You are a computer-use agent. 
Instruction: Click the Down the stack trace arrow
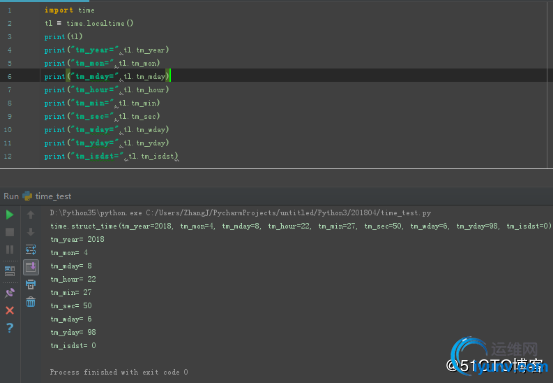pyautogui.click(x=31, y=232)
